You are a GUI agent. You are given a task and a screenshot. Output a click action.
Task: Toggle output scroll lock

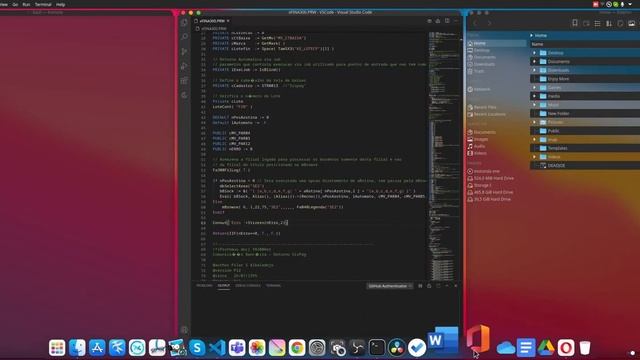click(429, 286)
